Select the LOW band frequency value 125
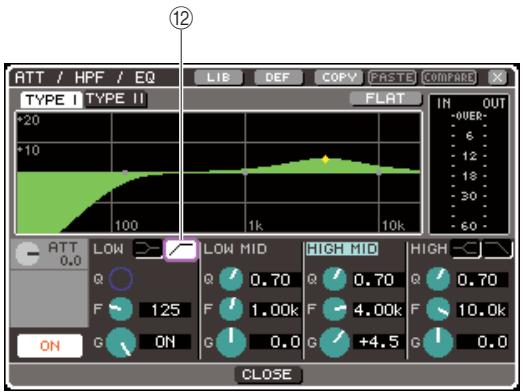Screen dimensions: 523x392 pyautogui.click(x=165, y=310)
